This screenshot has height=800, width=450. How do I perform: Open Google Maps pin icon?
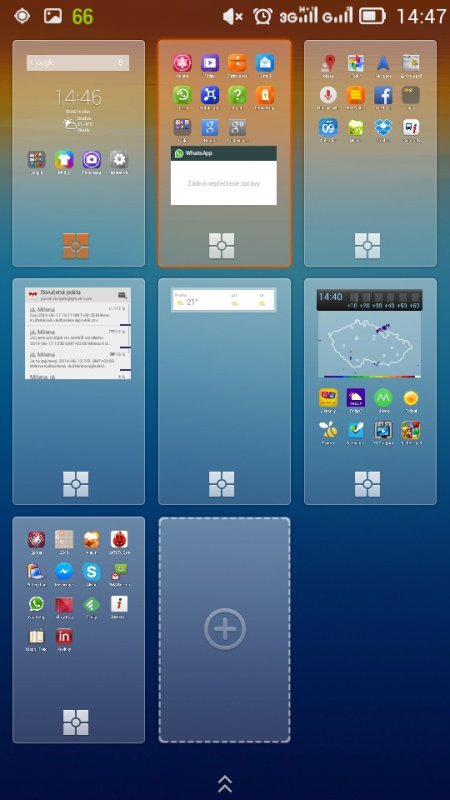[329, 63]
